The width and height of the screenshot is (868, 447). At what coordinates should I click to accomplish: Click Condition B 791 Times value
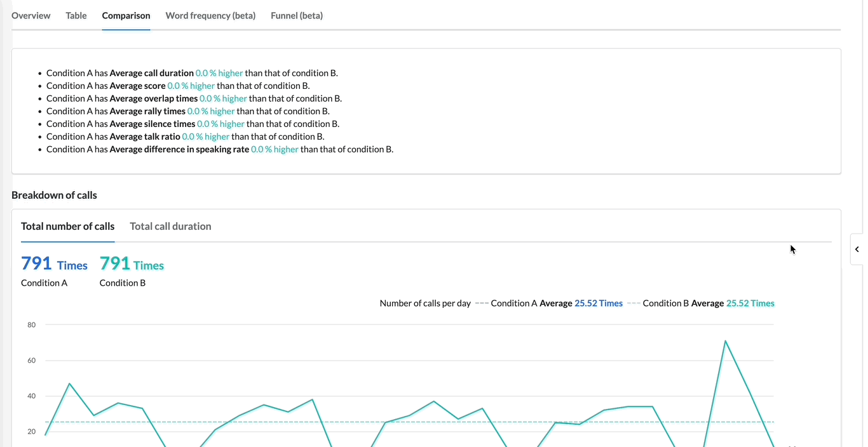tap(132, 263)
